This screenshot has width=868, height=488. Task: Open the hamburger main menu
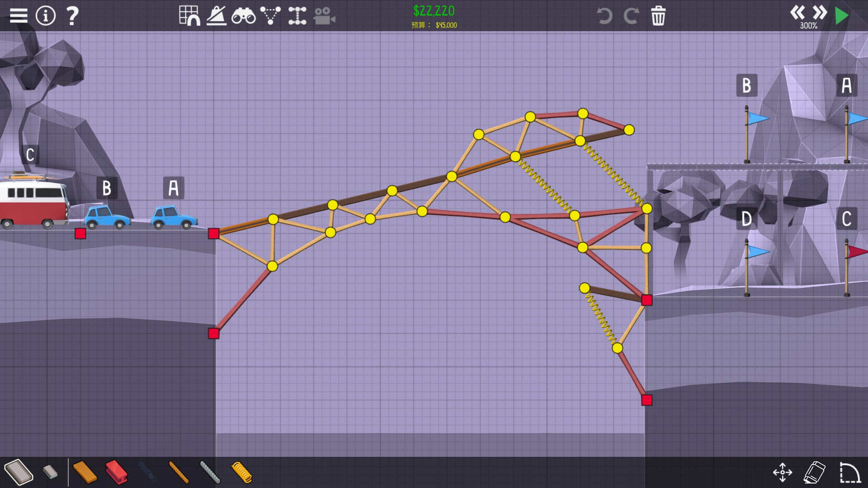click(x=19, y=16)
